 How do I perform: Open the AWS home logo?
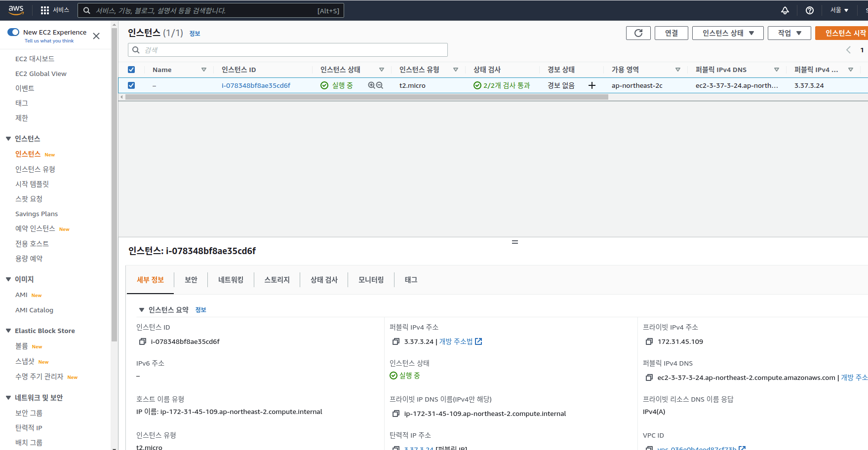tap(16, 10)
